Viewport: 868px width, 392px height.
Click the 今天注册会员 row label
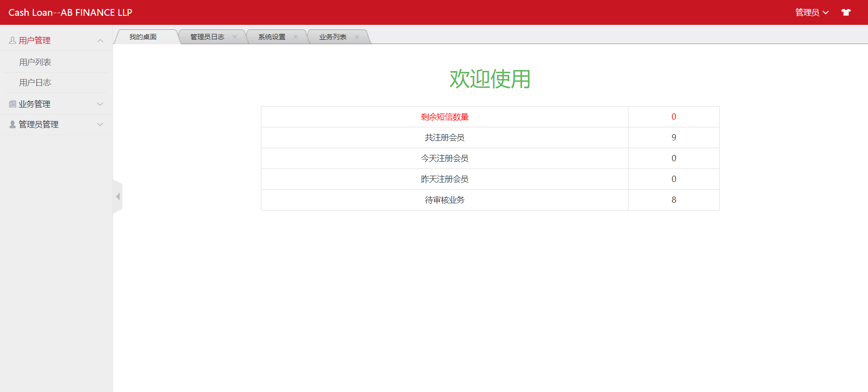coord(444,159)
